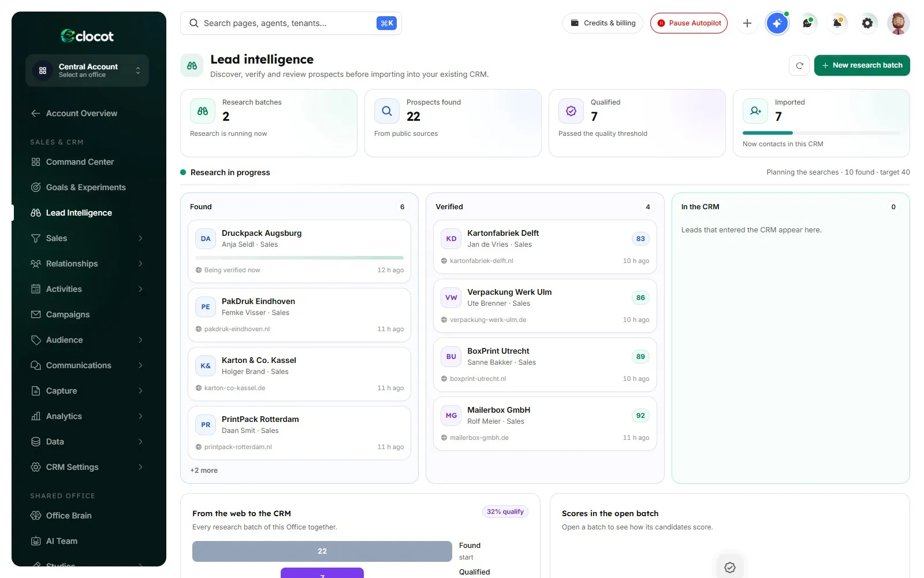Open the Central Account office selector
The image size is (924, 578).
[x=87, y=71]
